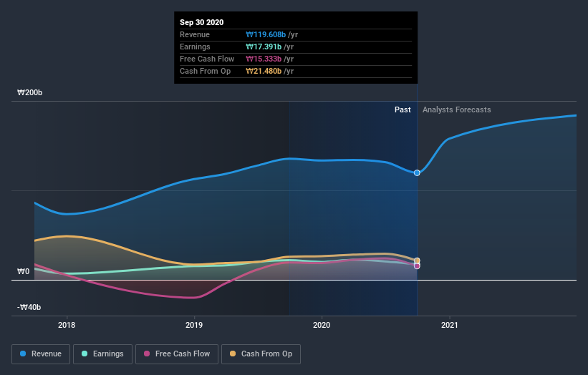Click the ₩200b y-axis label
This screenshot has height=375, width=588.
(x=29, y=92)
